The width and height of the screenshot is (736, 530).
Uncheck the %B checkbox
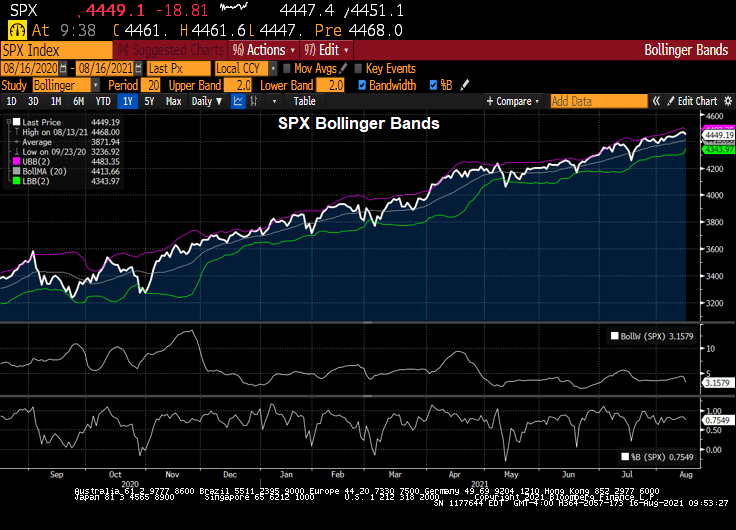(x=433, y=85)
